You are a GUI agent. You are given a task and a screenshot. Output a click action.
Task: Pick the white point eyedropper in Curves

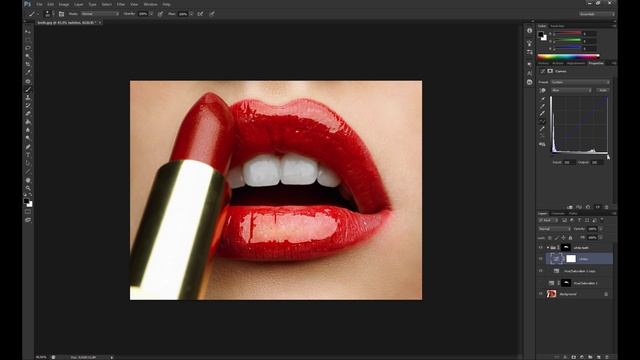tap(542, 114)
